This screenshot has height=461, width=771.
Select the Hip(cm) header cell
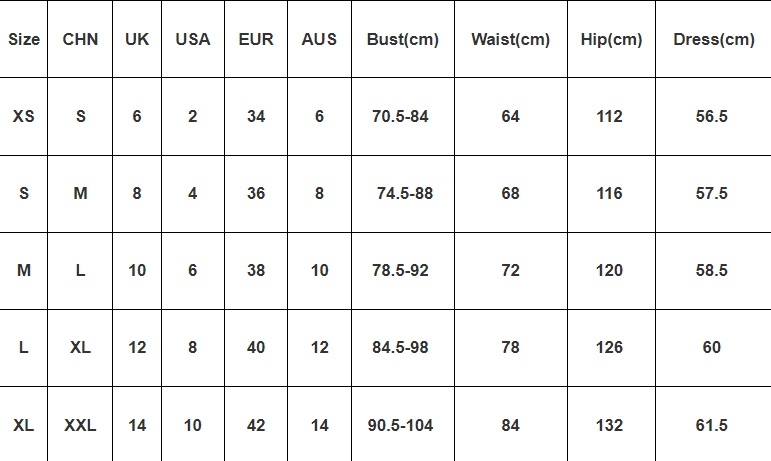click(x=611, y=40)
